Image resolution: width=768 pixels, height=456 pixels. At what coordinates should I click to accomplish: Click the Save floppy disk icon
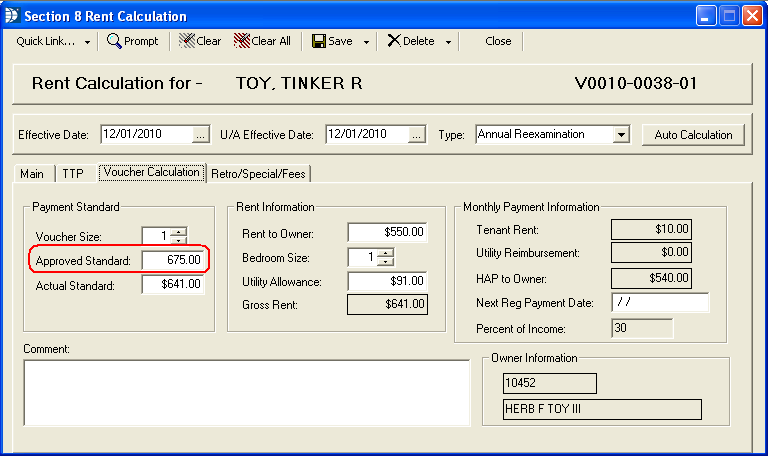(319, 41)
